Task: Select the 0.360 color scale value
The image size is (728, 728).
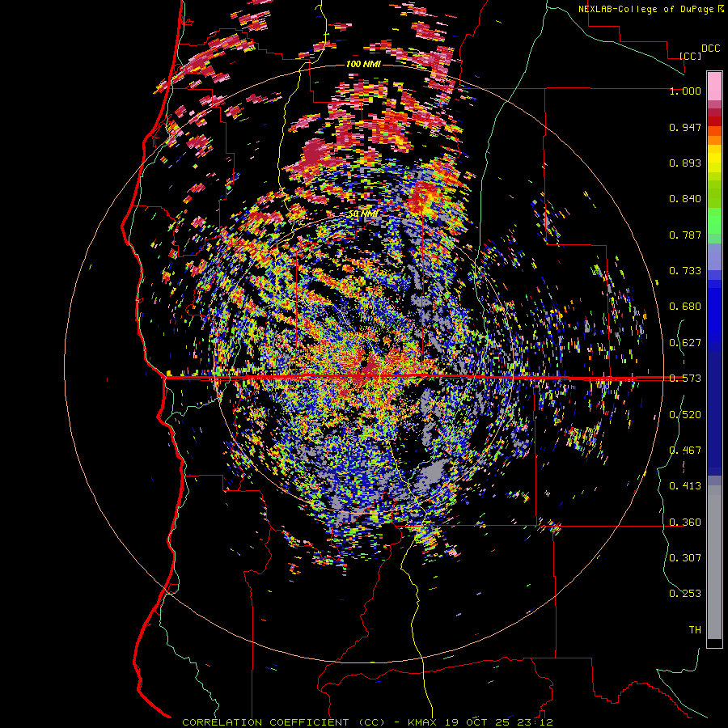Action: point(685,523)
